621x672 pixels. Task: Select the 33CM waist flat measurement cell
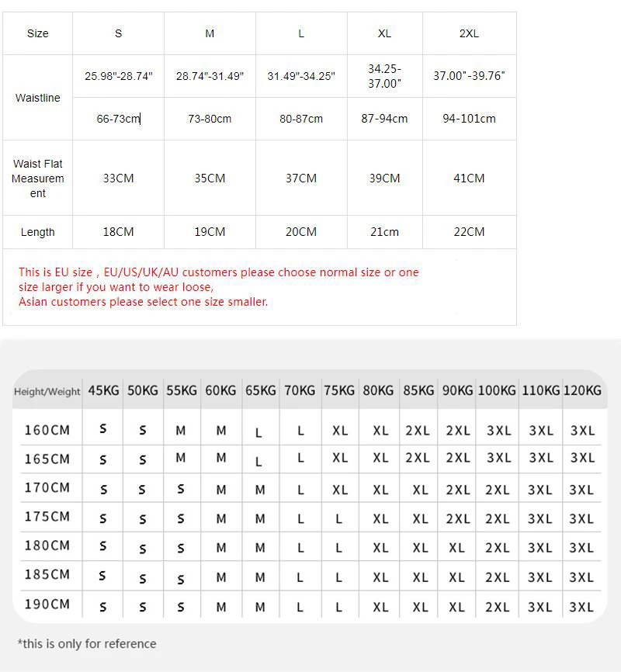coord(118,178)
